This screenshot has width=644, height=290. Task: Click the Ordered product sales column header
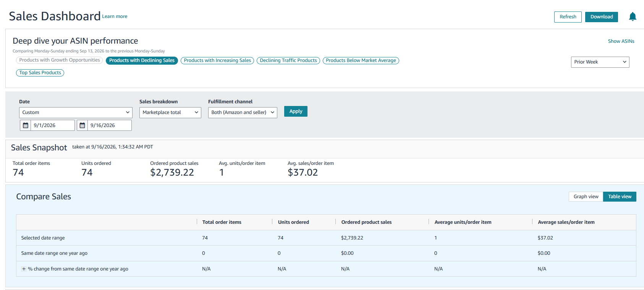click(366, 222)
